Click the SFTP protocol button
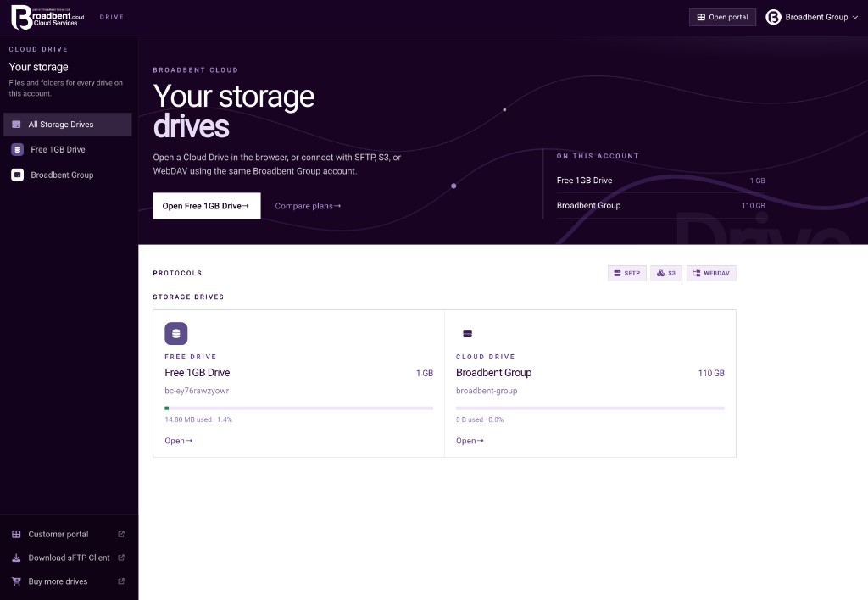 tap(626, 273)
